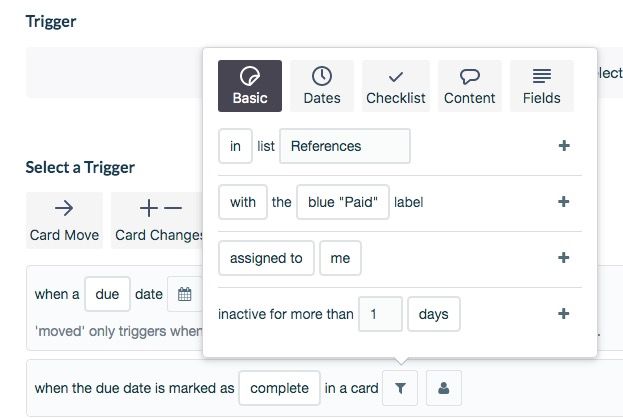Screen dimensions: 623x419
Task: Select the Card Move trigger category
Action: point(64,220)
